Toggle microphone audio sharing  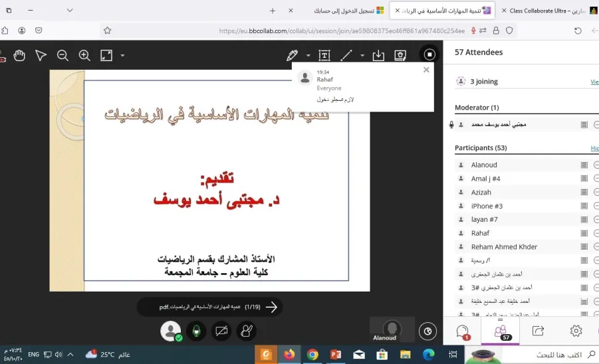(x=196, y=331)
